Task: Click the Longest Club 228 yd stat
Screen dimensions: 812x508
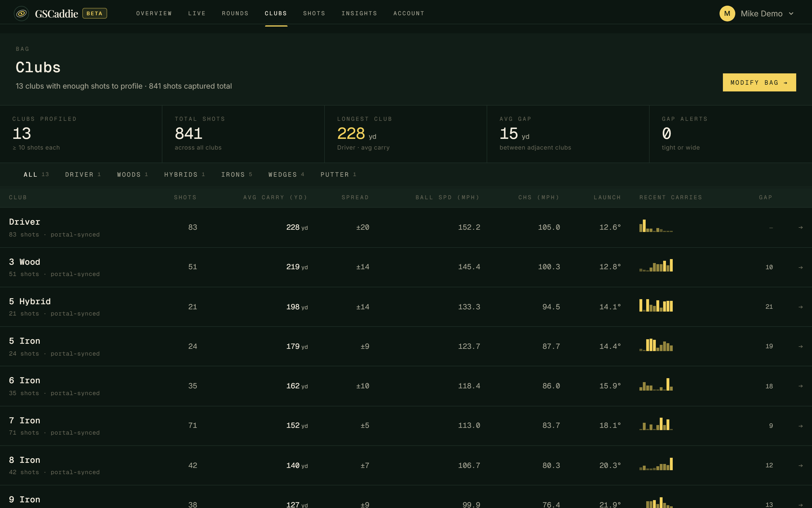Action: tap(406, 134)
